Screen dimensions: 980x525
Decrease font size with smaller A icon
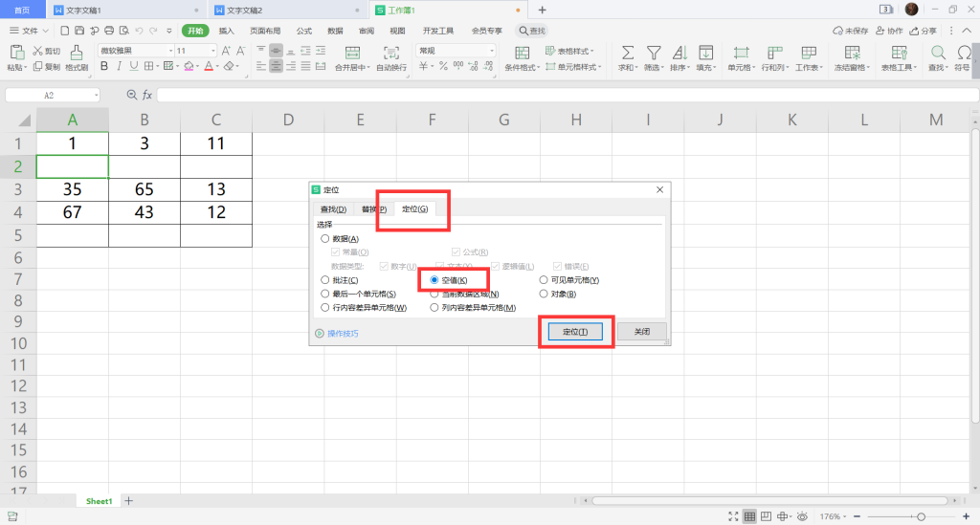tap(240, 51)
